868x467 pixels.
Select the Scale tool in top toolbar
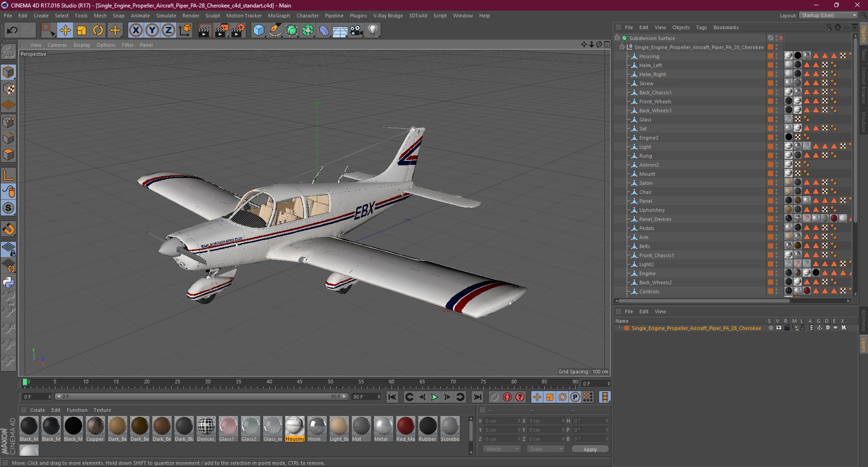[x=81, y=30]
